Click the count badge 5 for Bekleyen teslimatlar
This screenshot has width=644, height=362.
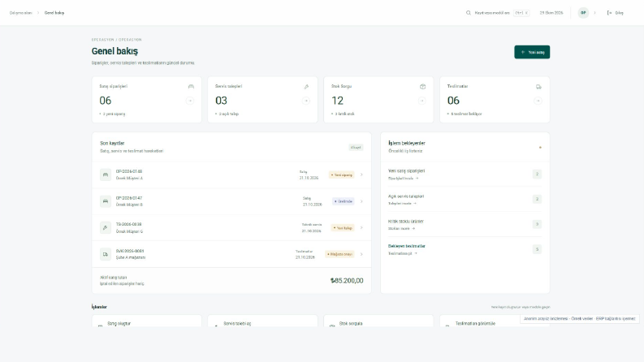(x=537, y=249)
